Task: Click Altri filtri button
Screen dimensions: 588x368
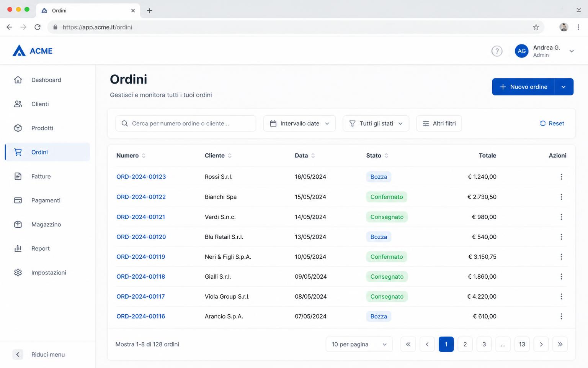Action: (x=439, y=123)
